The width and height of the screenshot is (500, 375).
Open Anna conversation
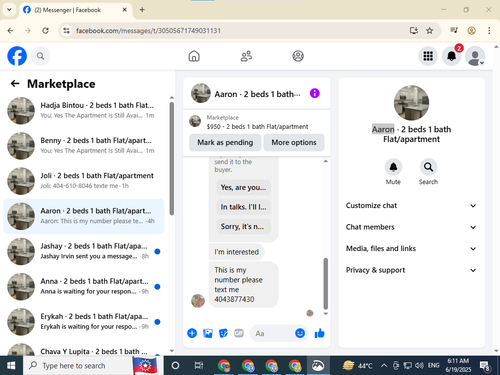(x=83, y=286)
